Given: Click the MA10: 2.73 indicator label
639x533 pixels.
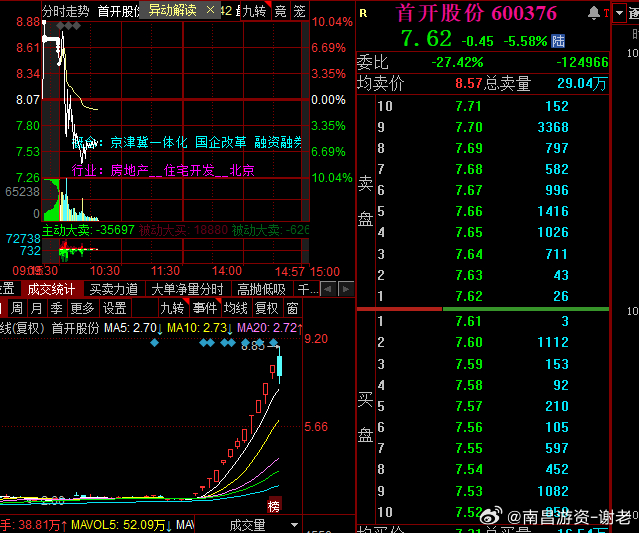Looking at the screenshot, I should pos(200,328).
